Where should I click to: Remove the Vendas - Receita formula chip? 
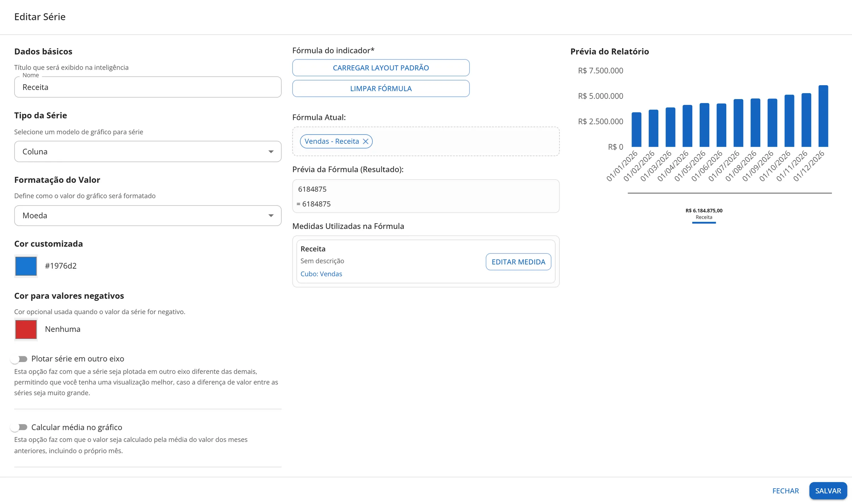click(x=366, y=141)
